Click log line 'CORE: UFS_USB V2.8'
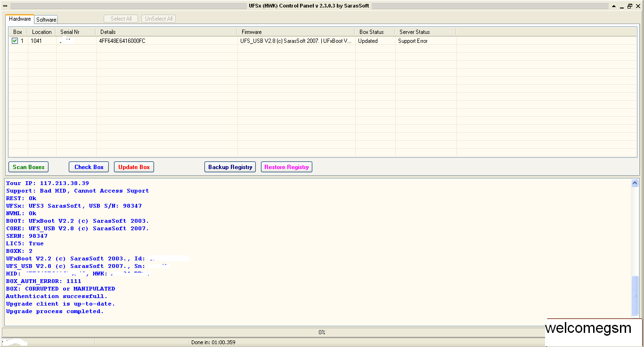644x347 pixels. (78, 228)
